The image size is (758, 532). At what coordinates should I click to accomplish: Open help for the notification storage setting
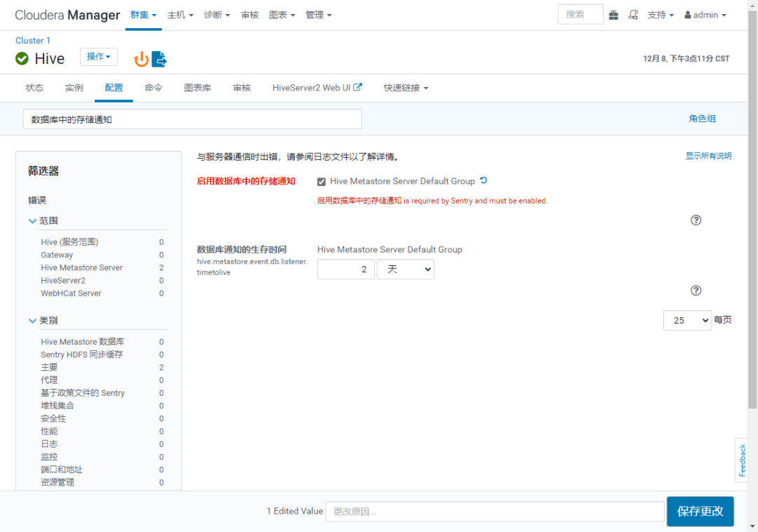(696, 220)
